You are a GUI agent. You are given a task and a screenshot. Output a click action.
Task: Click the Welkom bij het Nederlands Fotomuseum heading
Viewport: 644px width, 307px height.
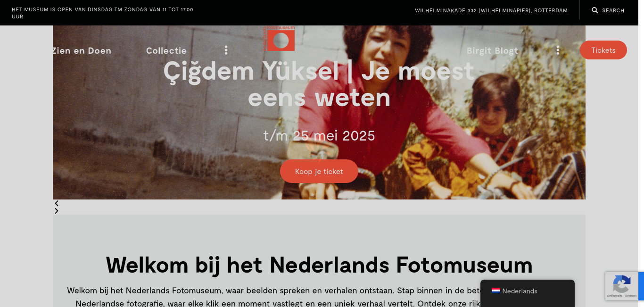(319, 265)
